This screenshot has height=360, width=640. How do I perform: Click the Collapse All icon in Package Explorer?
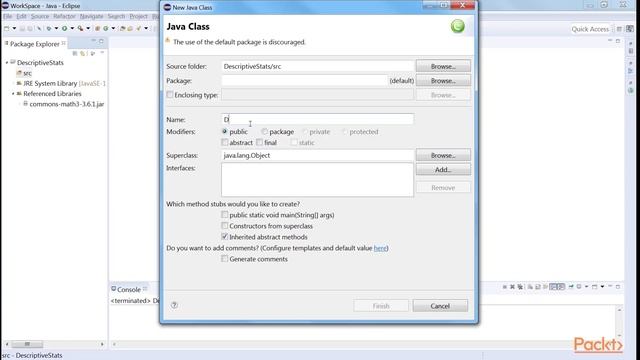pyautogui.click(x=75, y=53)
